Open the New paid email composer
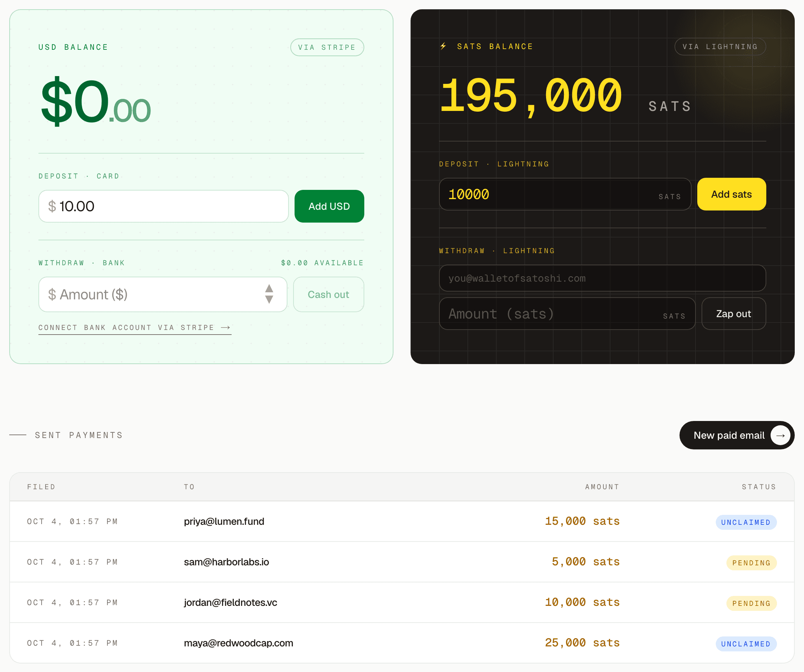Image resolution: width=804 pixels, height=672 pixels. click(737, 436)
